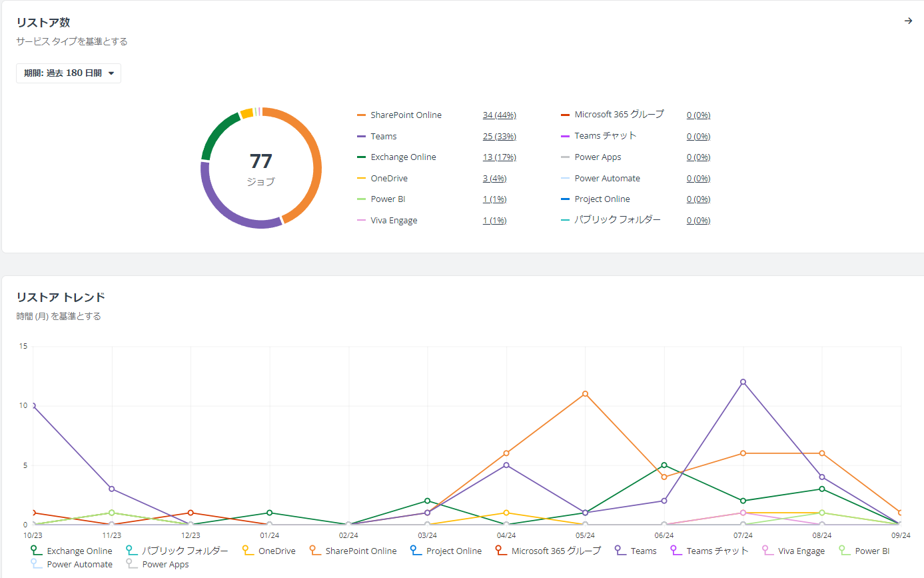
Task: Click the 02/24 x-axis label
Action: click(x=348, y=535)
